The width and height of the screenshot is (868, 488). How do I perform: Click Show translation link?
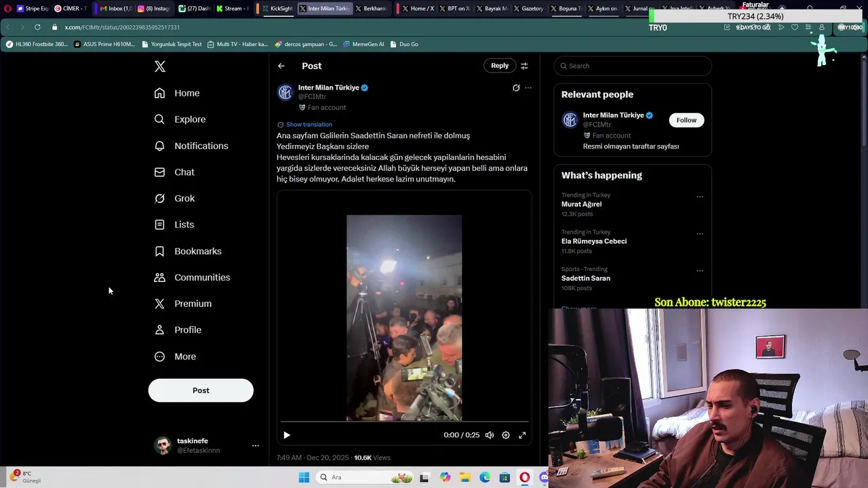[x=309, y=125]
